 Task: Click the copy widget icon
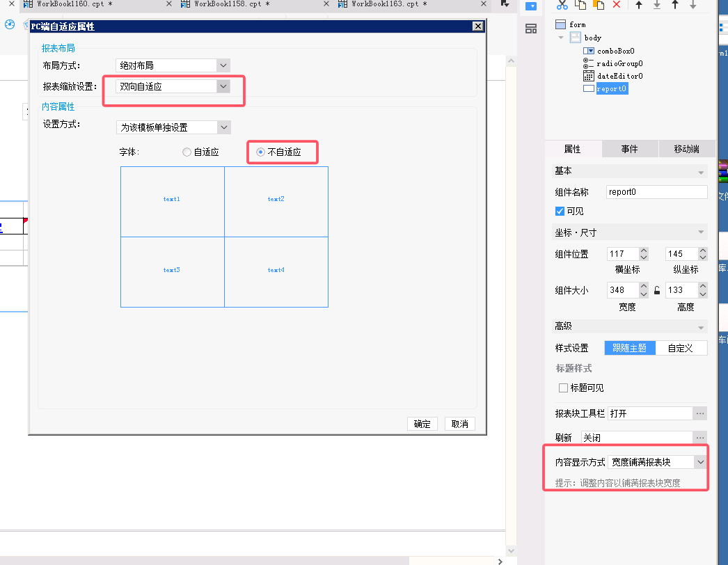[580, 5]
